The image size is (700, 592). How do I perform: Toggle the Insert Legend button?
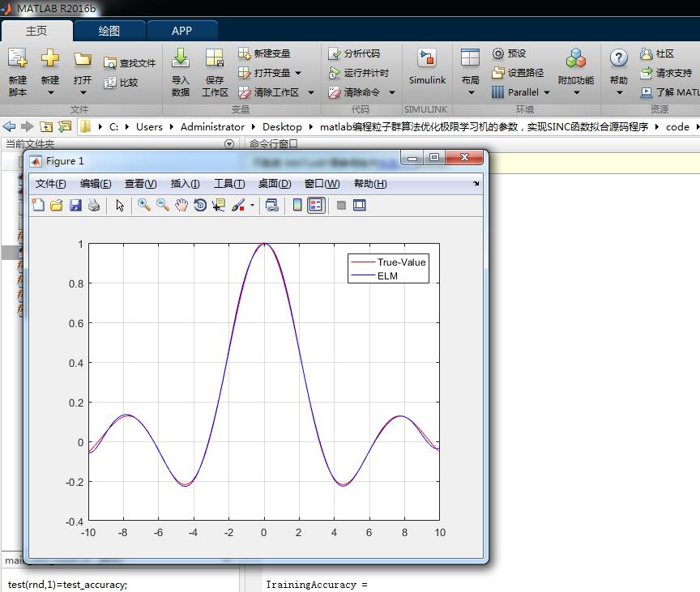[x=316, y=205]
